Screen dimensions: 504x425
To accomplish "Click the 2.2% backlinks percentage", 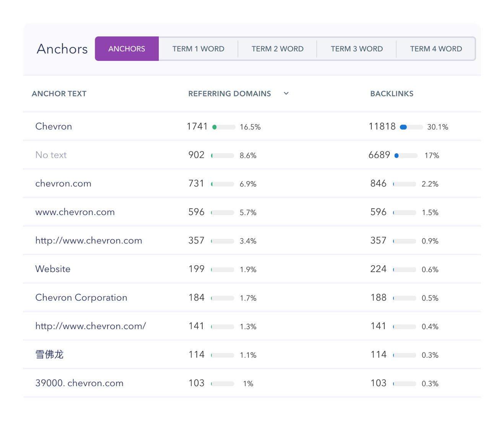I will (430, 184).
